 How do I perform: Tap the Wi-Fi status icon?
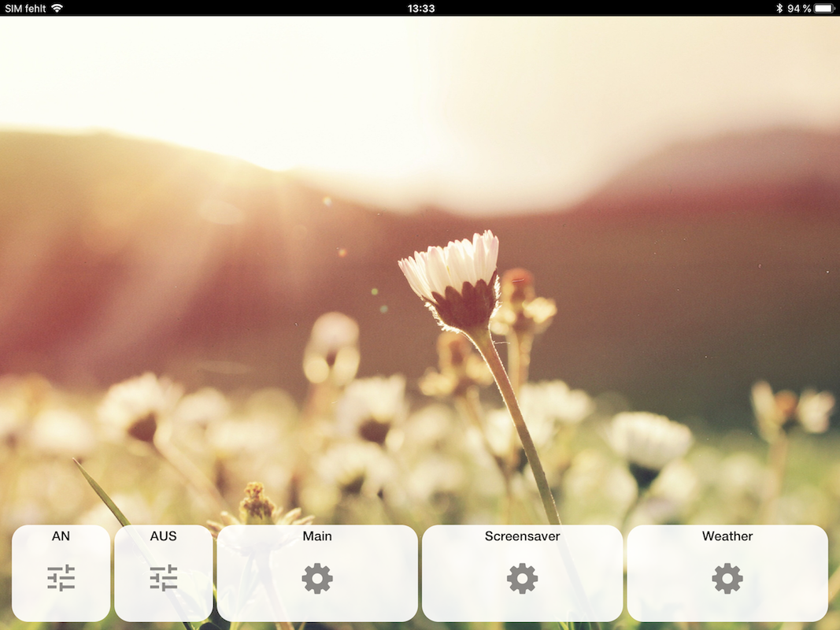coord(57,8)
